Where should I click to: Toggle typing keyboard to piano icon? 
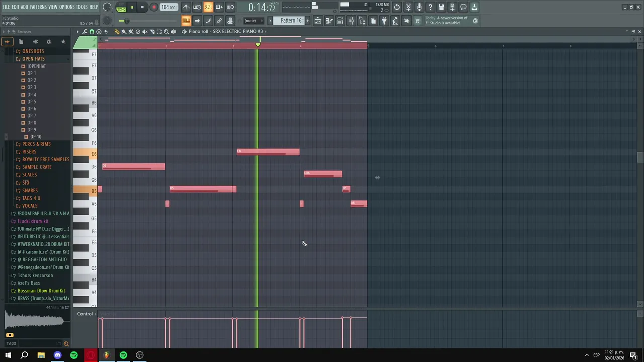click(x=186, y=21)
